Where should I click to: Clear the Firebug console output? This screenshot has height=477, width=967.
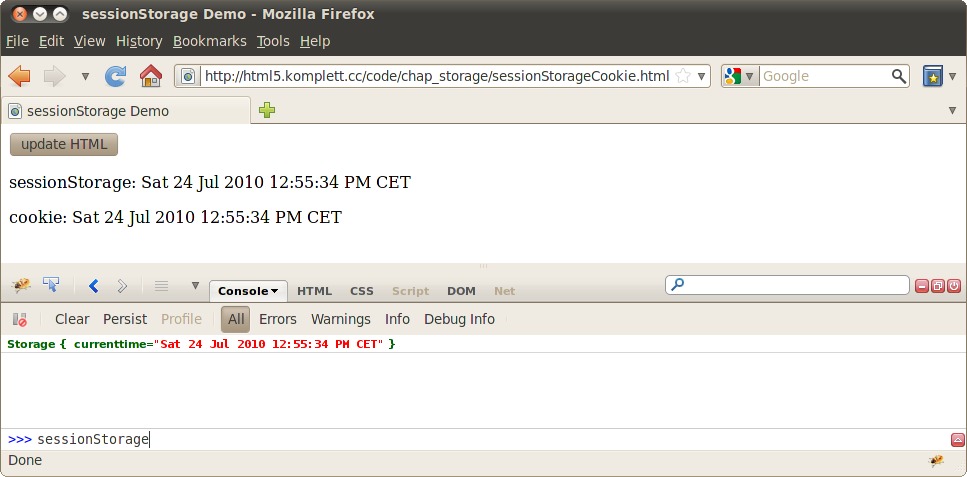point(72,319)
